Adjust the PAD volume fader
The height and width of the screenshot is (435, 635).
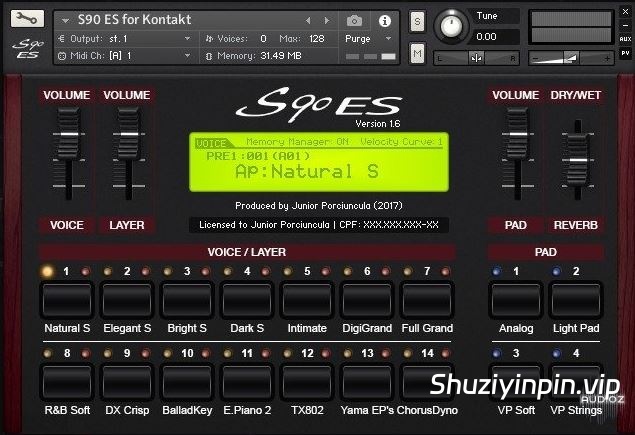click(518, 134)
